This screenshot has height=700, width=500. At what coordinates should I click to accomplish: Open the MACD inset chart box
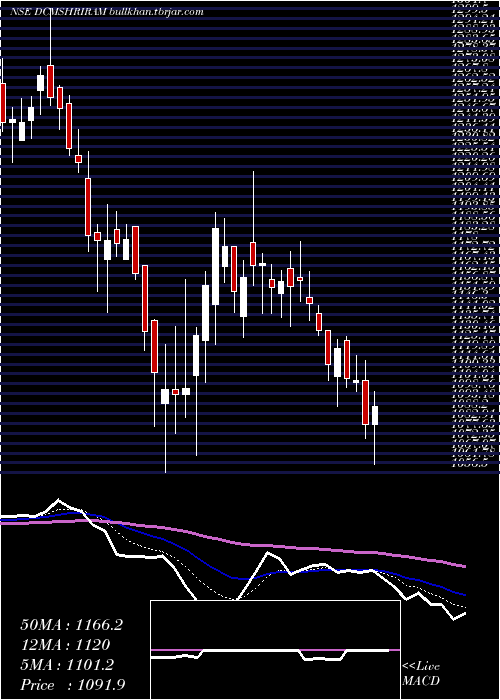(x=275, y=650)
